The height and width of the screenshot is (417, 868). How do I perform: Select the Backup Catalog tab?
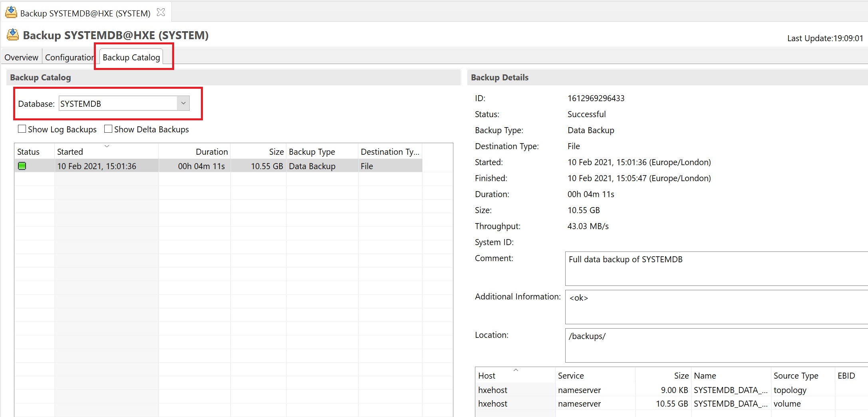[x=131, y=57]
